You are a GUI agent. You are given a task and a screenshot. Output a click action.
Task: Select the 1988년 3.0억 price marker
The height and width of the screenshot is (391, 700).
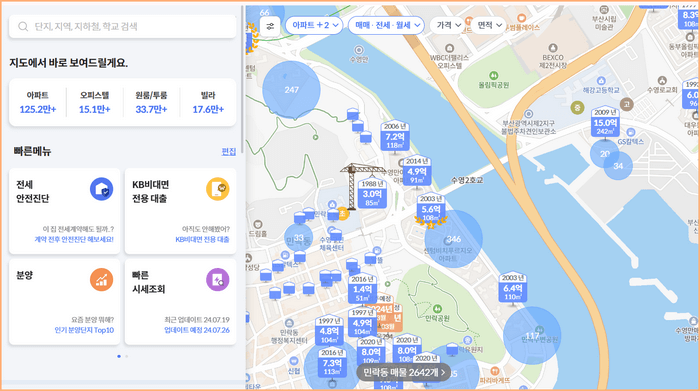(x=372, y=194)
